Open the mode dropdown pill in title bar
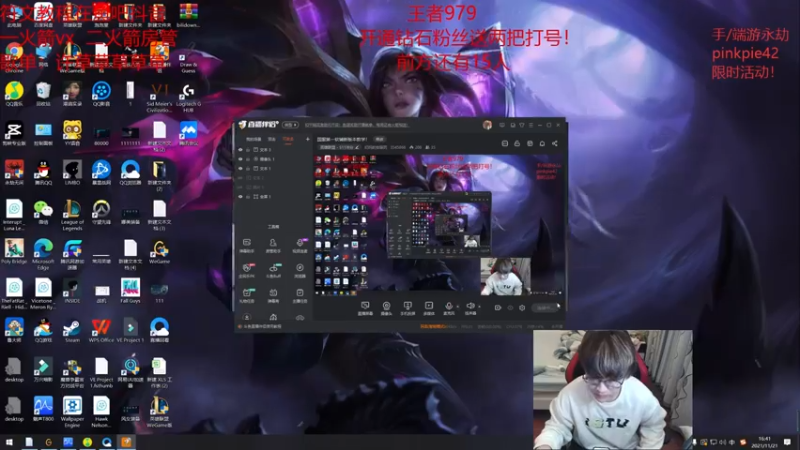This screenshot has height=450, width=800. click(x=290, y=124)
